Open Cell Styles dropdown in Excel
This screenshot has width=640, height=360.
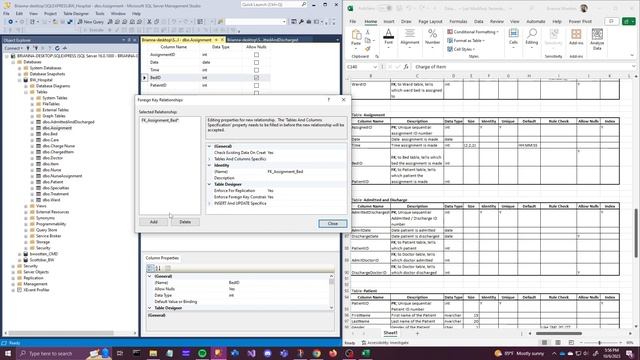[461, 49]
